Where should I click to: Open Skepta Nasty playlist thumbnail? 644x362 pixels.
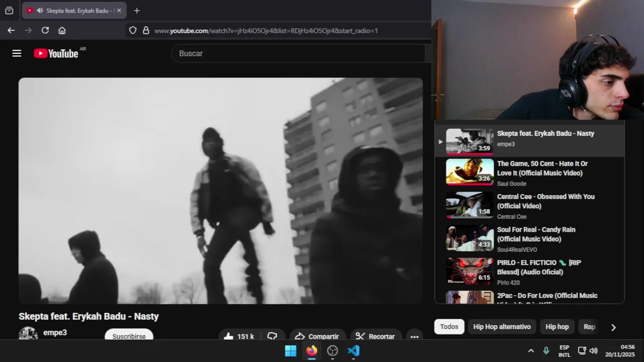coord(470,141)
